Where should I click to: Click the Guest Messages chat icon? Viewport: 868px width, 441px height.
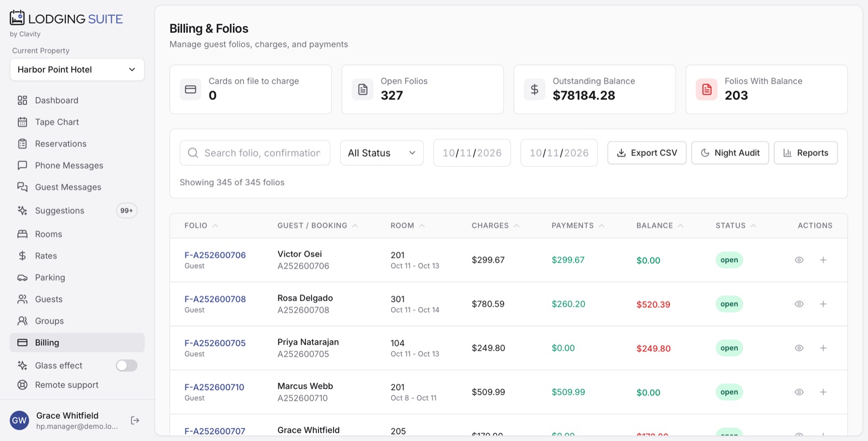pos(22,187)
